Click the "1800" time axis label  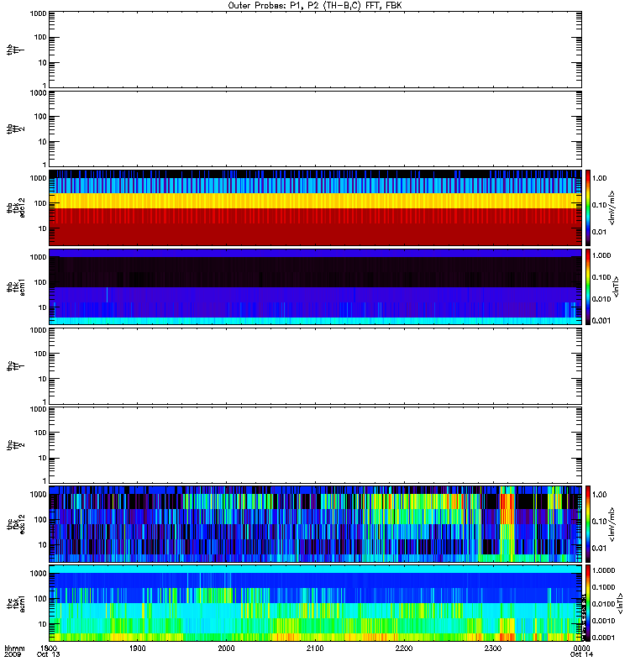49,648
